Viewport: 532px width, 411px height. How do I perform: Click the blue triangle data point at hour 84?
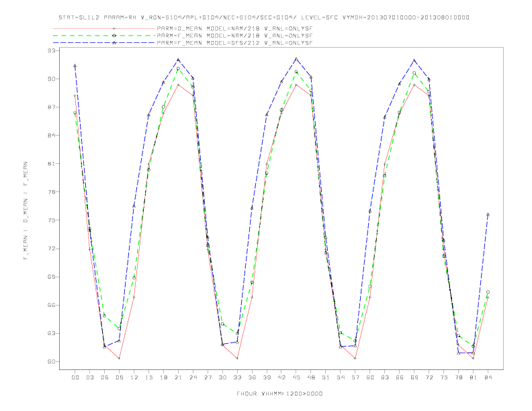(x=488, y=214)
